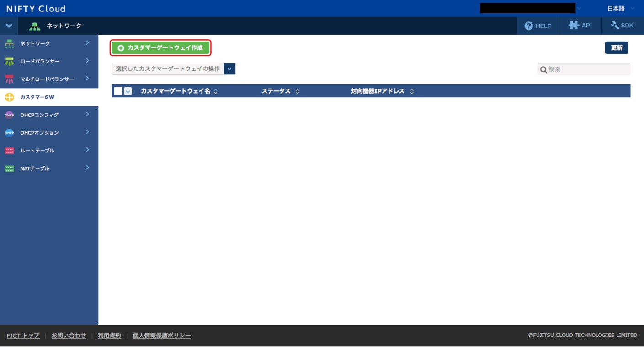Toggle the select-all checkbox in table header
The height and width of the screenshot is (347, 644).
[118, 91]
